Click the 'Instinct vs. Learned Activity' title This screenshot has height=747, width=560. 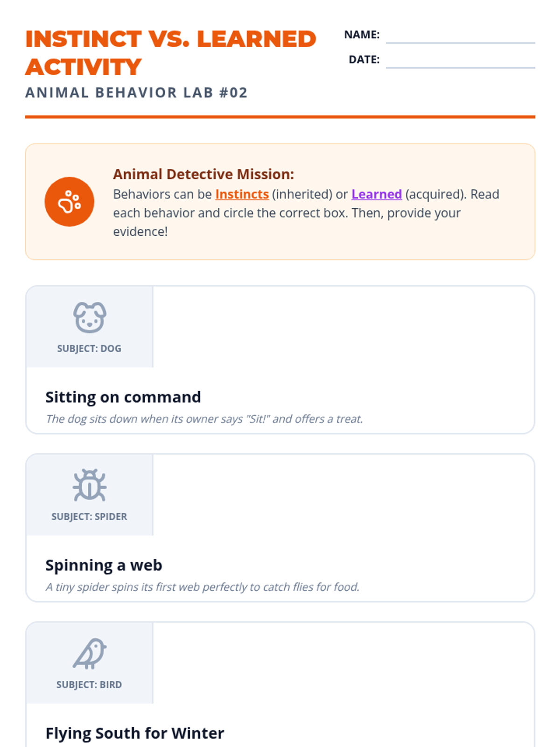click(x=171, y=52)
